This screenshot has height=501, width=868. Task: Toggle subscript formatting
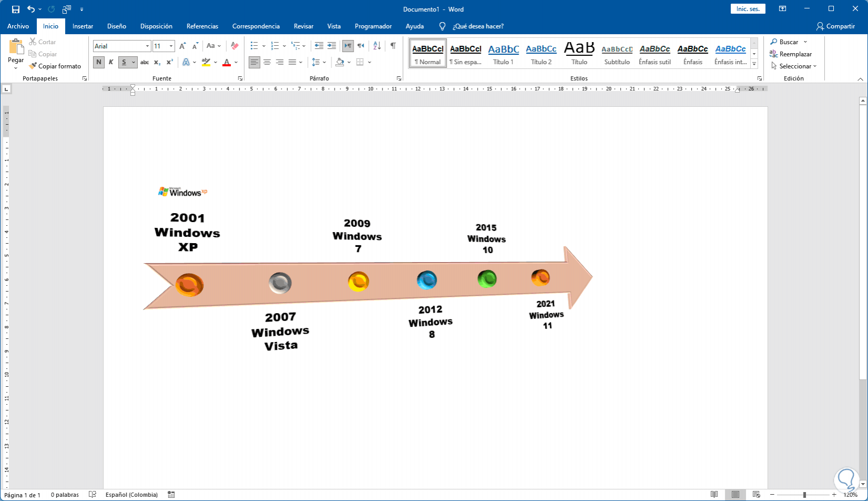[157, 62]
